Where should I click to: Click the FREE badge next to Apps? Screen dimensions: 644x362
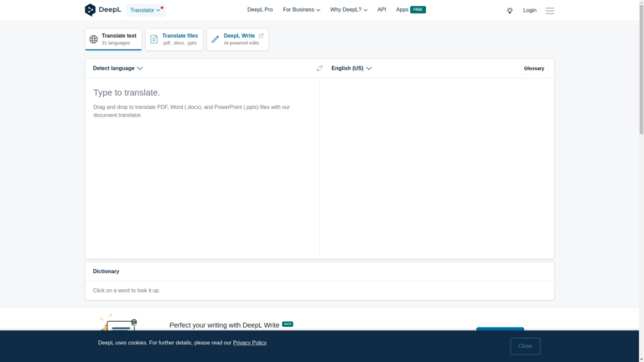(418, 10)
